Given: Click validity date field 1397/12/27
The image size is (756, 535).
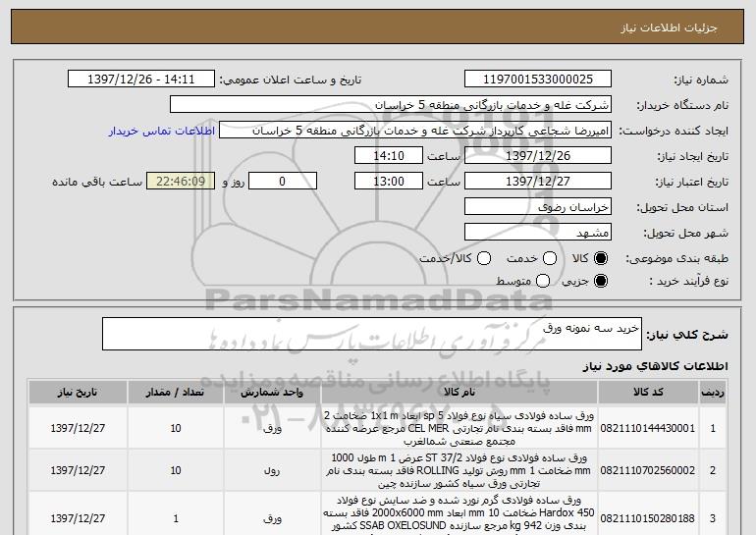Looking at the screenshot, I should [x=538, y=182].
